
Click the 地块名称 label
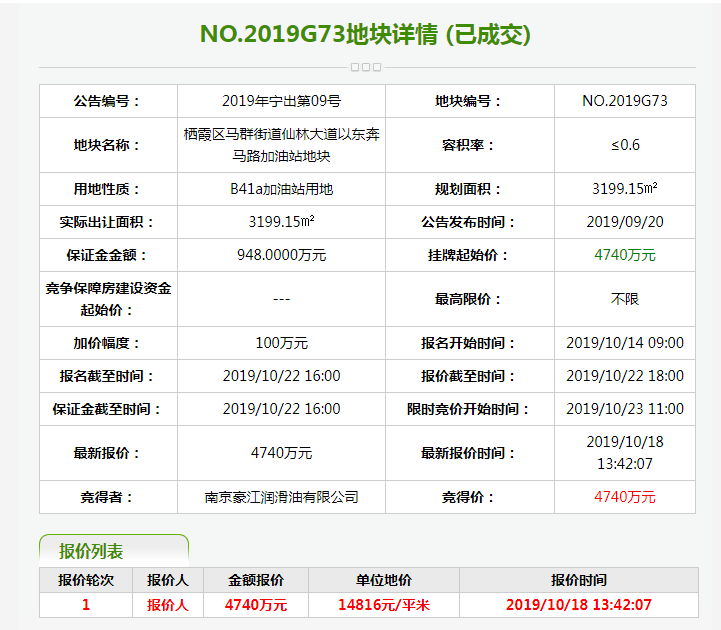(107, 145)
